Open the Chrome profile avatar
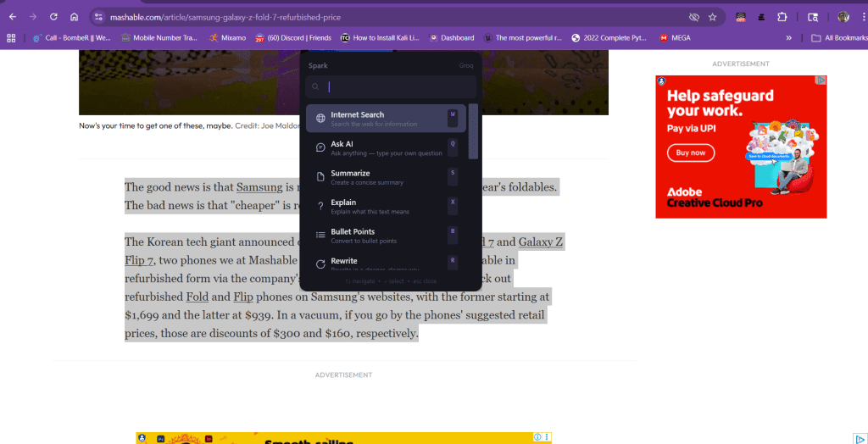 tap(843, 17)
